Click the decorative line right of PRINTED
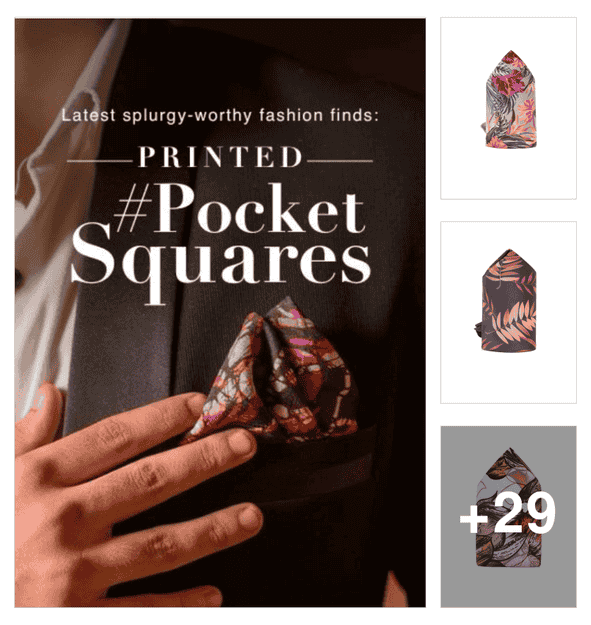 pyautogui.click(x=340, y=161)
